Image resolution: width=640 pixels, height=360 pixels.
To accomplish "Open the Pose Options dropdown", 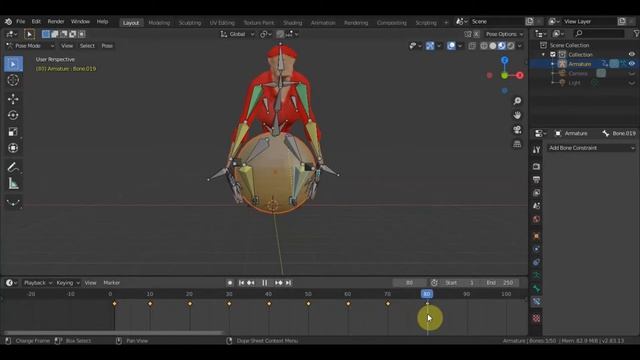I will [x=504, y=34].
